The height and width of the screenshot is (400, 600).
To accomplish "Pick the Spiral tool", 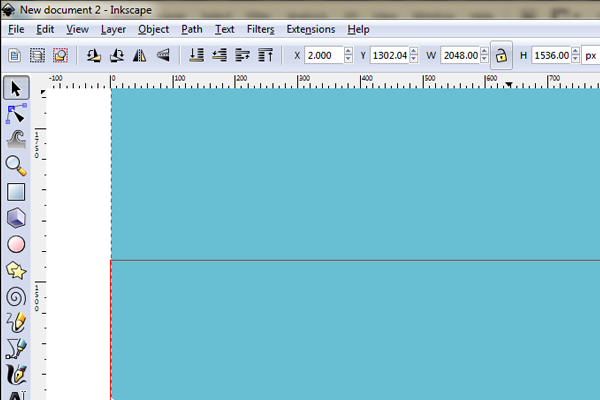I will pos(16,297).
